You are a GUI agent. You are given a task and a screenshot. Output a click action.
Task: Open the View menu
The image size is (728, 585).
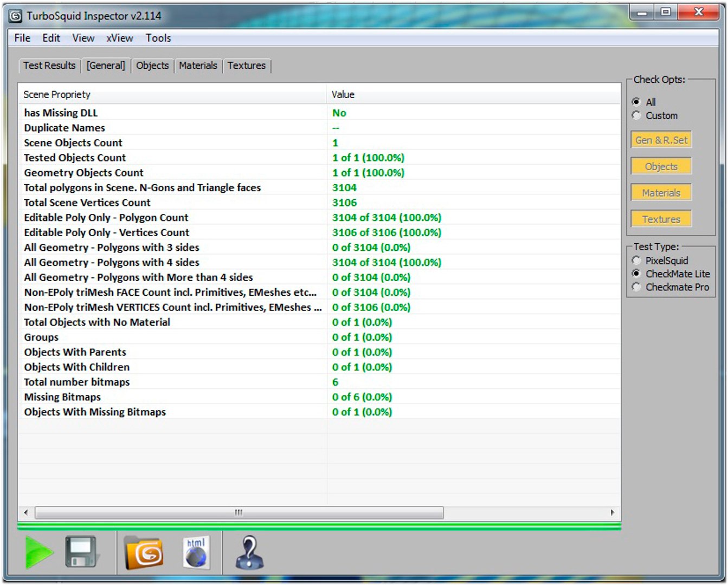(x=83, y=38)
